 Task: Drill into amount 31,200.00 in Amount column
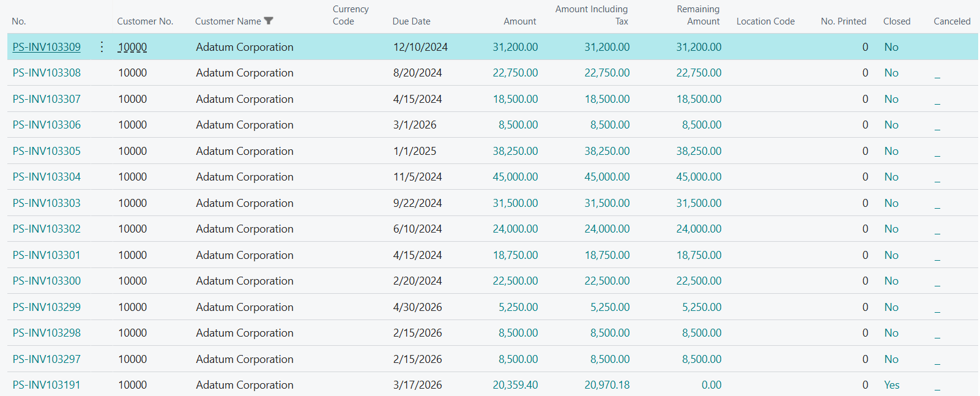pos(516,47)
